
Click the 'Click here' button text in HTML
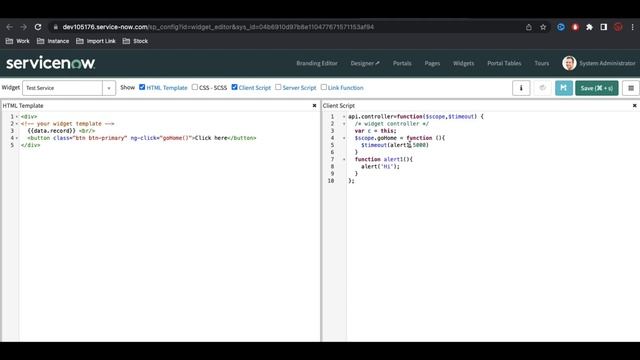(211, 138)
